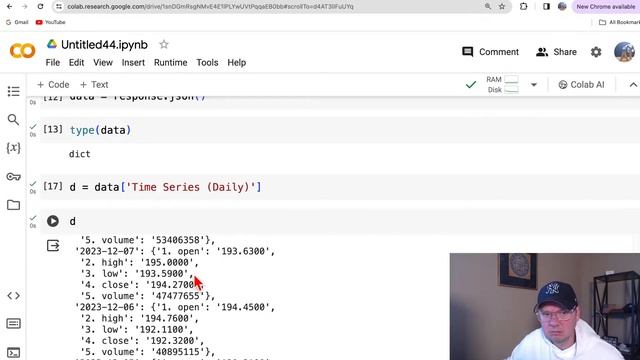
Task: Click the '194.7600' high value
Action: point(167,318)
